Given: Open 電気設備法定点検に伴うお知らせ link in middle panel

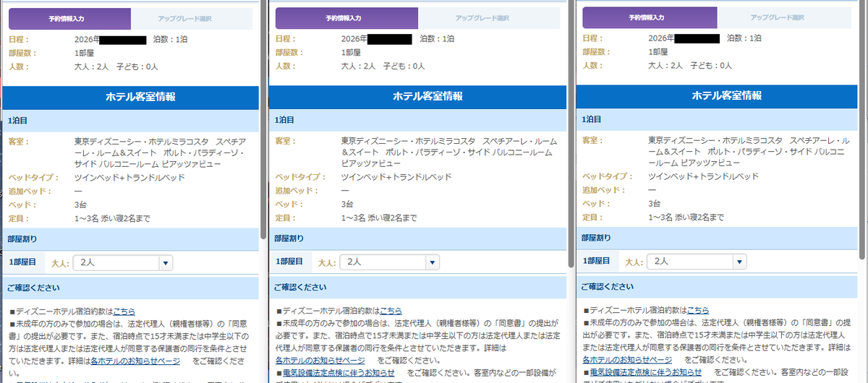Looking at the screenshot, I should (x=339, y=373).
